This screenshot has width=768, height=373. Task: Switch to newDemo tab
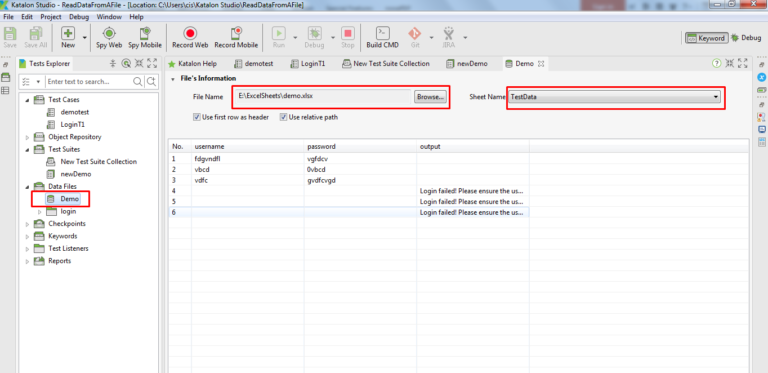tap(467, 64)
